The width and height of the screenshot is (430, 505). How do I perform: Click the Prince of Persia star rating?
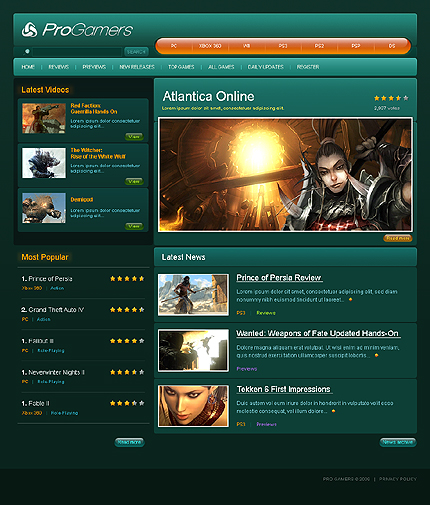point(127,279)
